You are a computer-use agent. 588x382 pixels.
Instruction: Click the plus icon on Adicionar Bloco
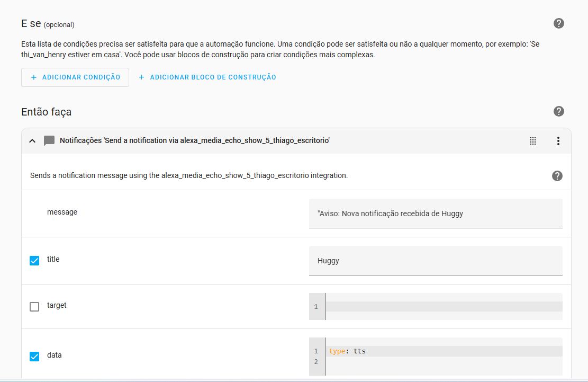coord(141,77)
